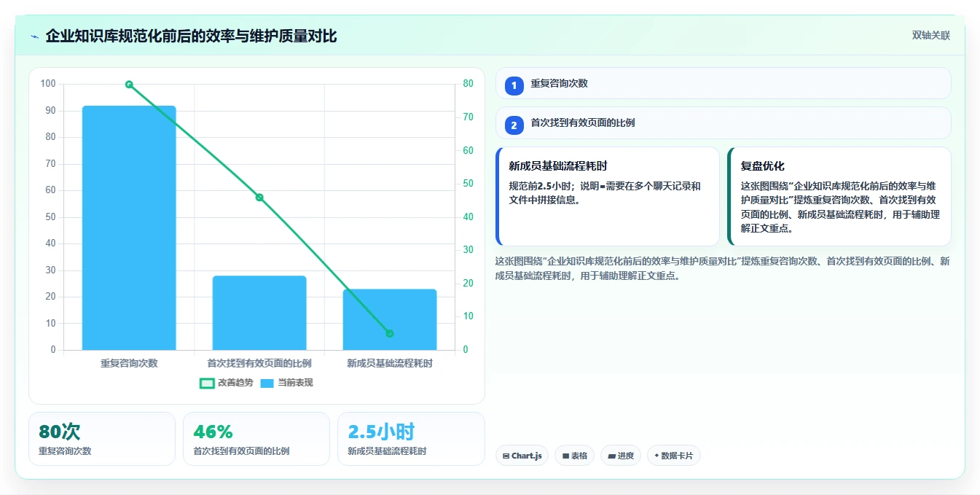Click the 新成员基础流程耗时 info card
This screenshot has height=495, width=980.
point(608,197)
